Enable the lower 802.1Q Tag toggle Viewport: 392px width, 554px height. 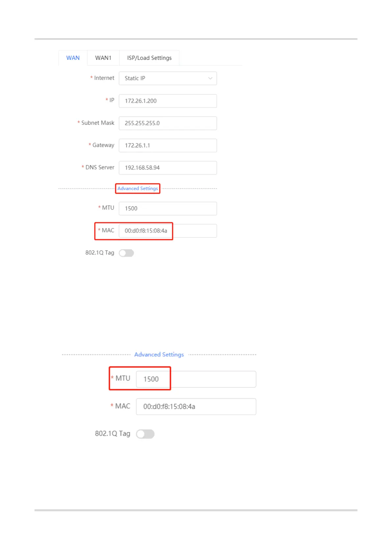click(x=145, y=434)
